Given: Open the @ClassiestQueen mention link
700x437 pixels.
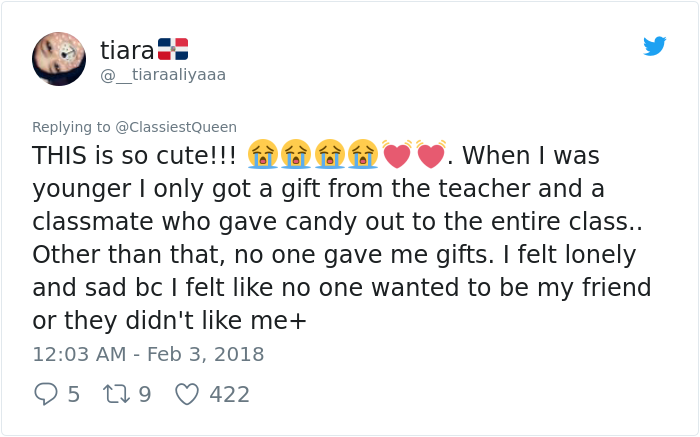Looking at the screenshot, I should pos(176,127).
